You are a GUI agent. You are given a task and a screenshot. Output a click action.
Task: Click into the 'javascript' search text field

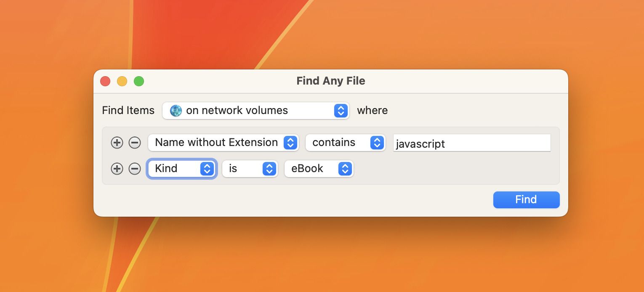[x=471, y=143]
